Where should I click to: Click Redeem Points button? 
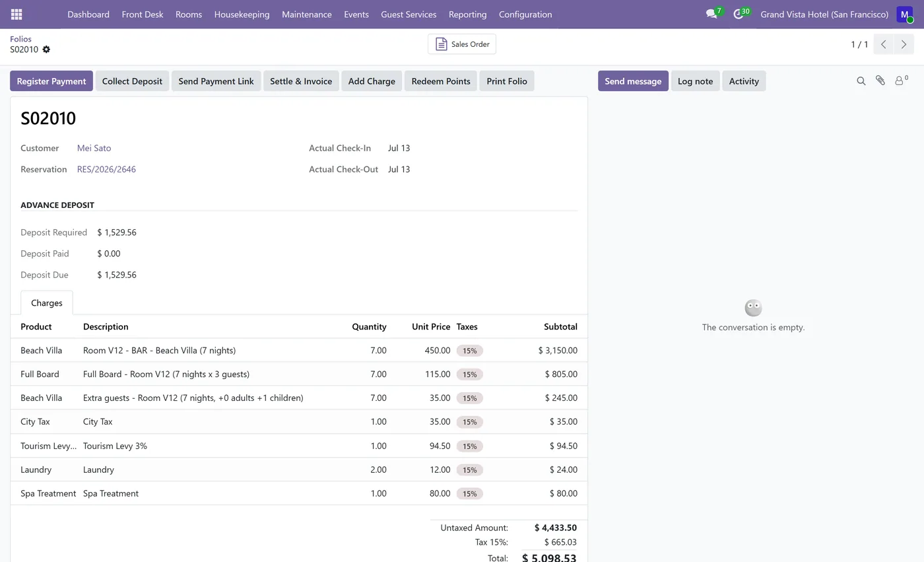[441, 81]
